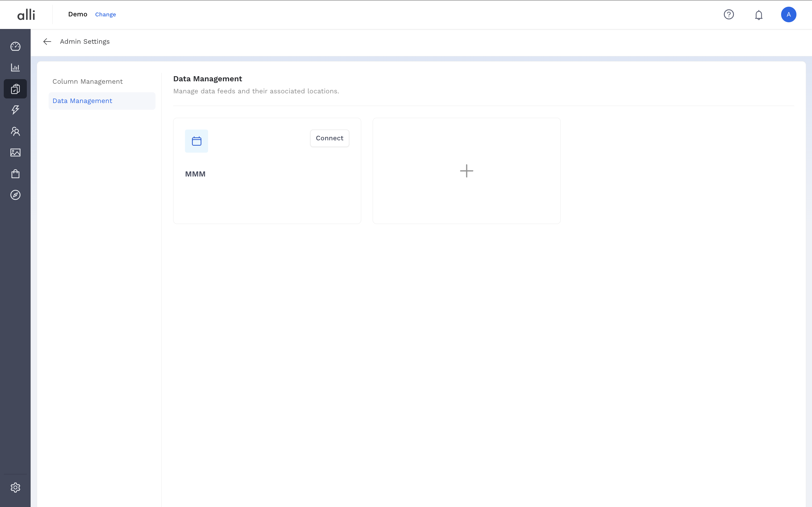Open the dashboard speedometer icon

point(15,46)
